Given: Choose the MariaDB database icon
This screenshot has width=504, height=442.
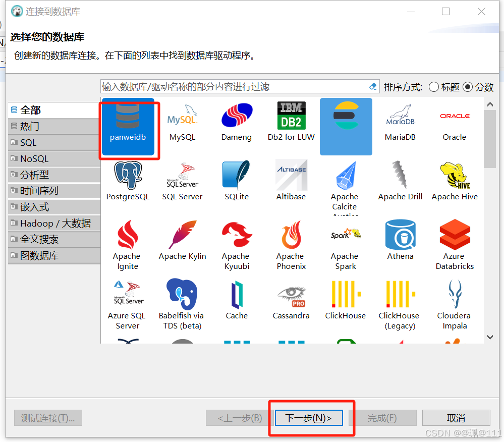Looking at the screenshot, I should coord(400,122).
